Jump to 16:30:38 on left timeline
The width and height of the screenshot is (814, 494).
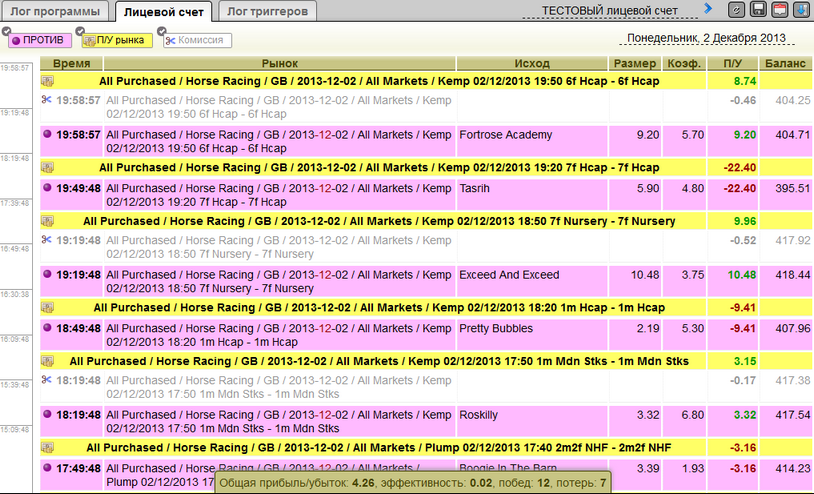pyautogui.click(x=15, y=294)
